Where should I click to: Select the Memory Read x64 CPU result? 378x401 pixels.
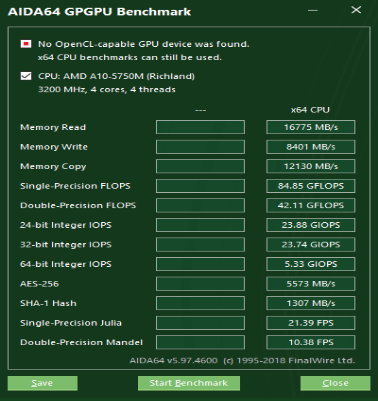click(x=311, y=127)
